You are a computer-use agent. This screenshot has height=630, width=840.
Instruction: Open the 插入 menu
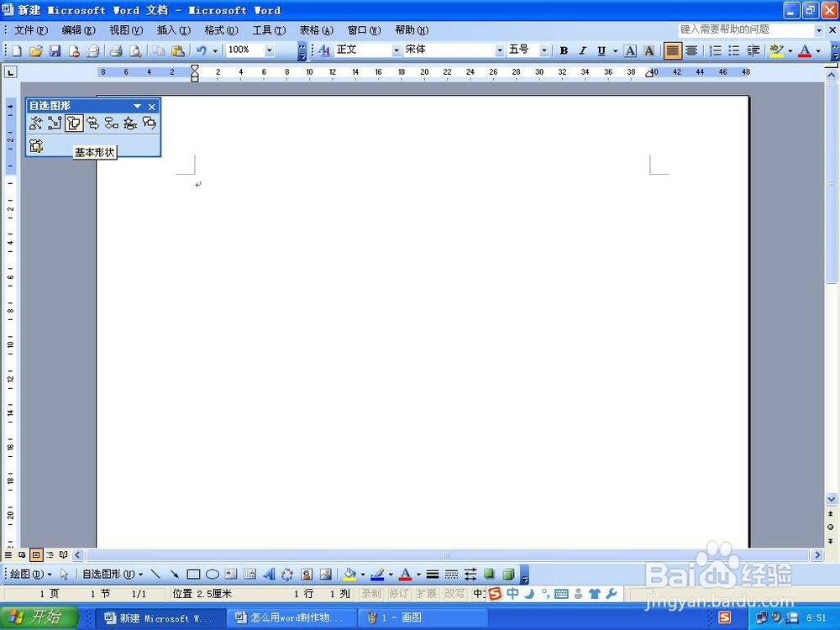click(174, 30)
